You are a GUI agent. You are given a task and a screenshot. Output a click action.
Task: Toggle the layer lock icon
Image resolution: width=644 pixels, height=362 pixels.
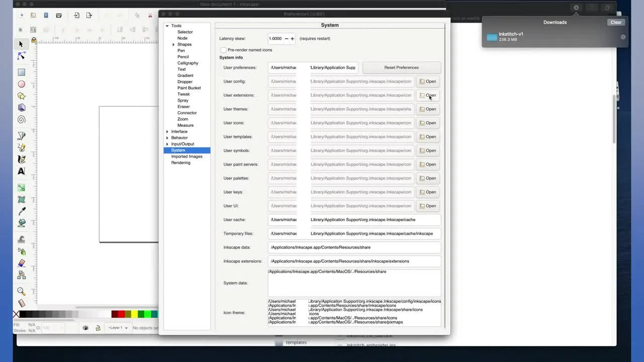(98, 328)
